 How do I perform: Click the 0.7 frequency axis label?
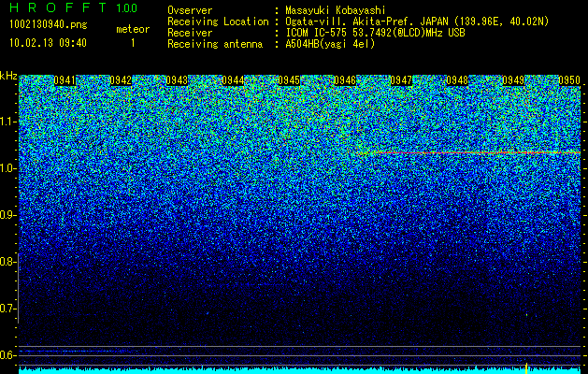(8, 309)
